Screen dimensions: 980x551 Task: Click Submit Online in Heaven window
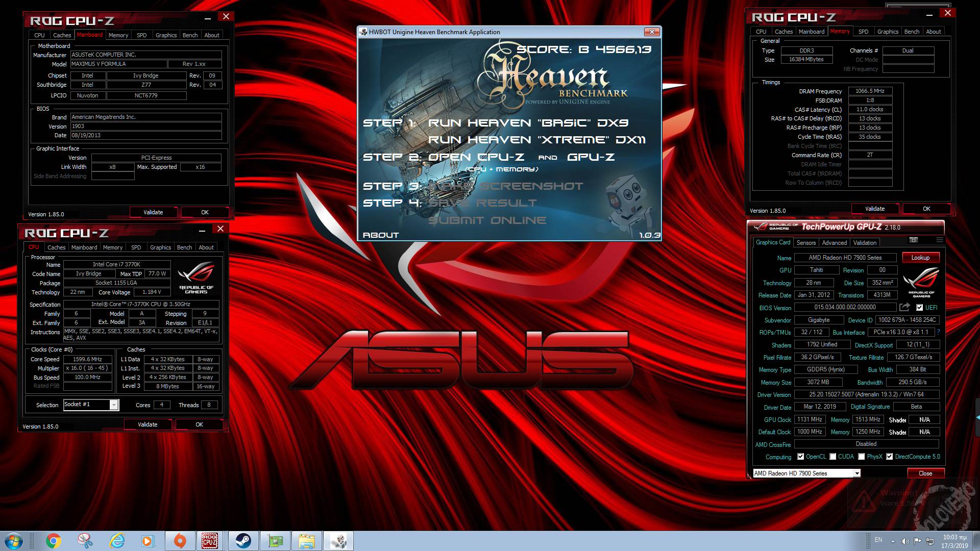click(487, 220)
